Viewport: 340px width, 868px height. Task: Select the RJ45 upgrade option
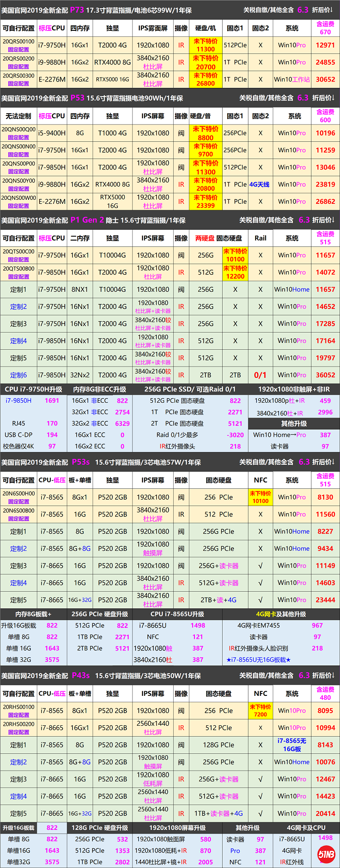[x=19, y=424]
